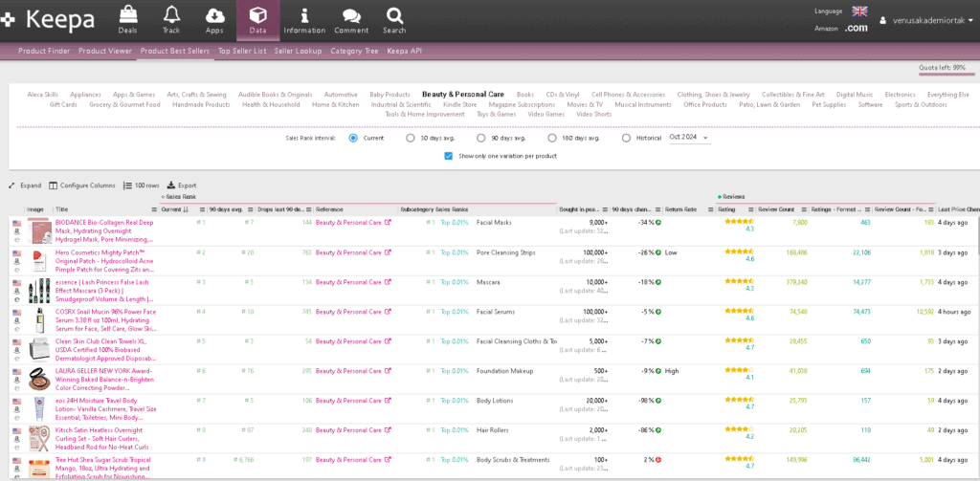Click US flag icon in Hero Cosmetics row
Viewport: 980px width, 481px height.
pos(17,252)
